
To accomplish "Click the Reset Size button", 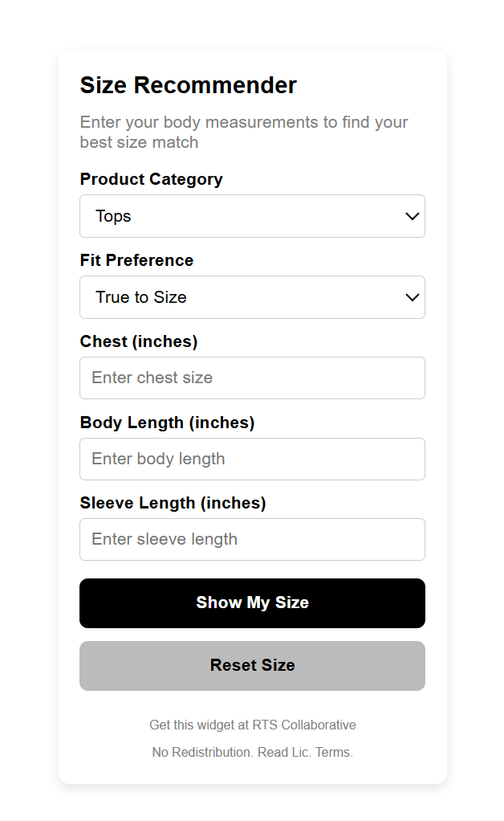I will pos(252,665).
